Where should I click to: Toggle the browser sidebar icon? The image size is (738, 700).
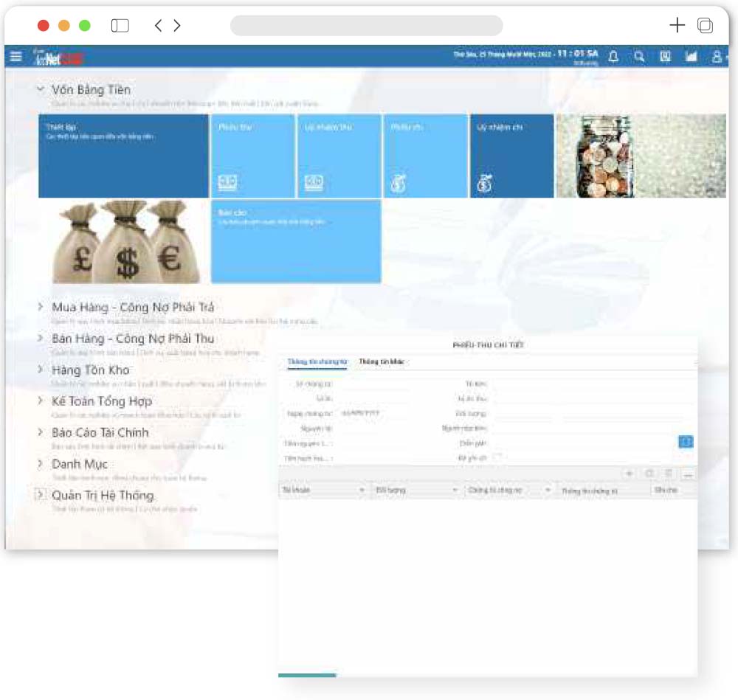120,25
